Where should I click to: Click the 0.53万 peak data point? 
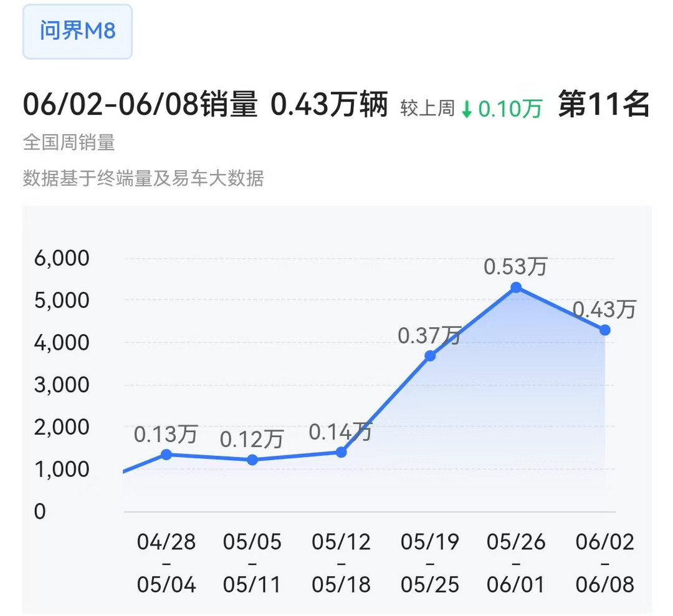[517, 287]
